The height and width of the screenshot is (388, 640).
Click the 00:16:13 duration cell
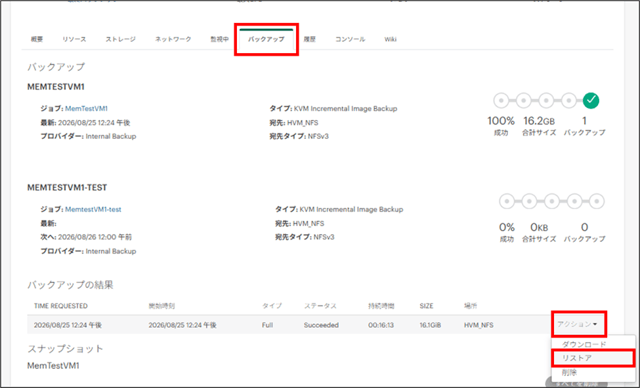coord(381,325)
